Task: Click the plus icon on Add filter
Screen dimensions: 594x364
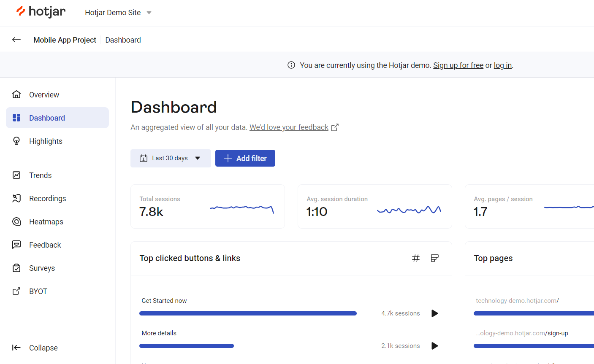Action: pos(228,158)
